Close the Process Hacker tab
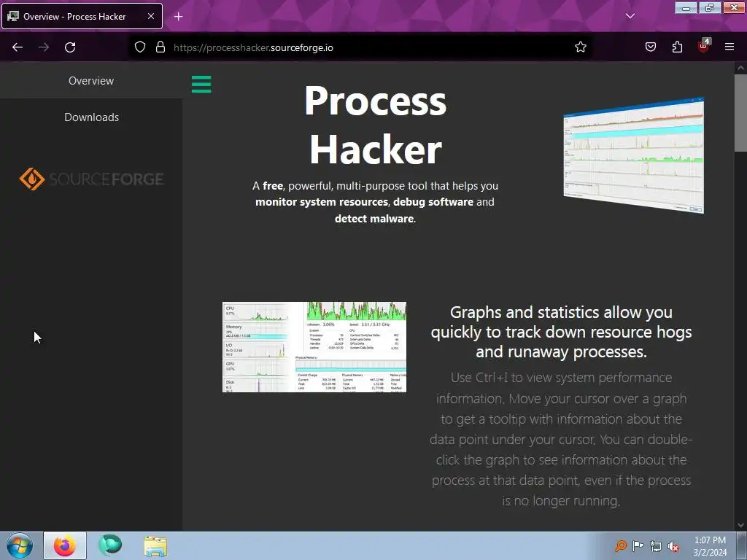The height and width of the screenshot is (560, 747). [x=150, y=16]
